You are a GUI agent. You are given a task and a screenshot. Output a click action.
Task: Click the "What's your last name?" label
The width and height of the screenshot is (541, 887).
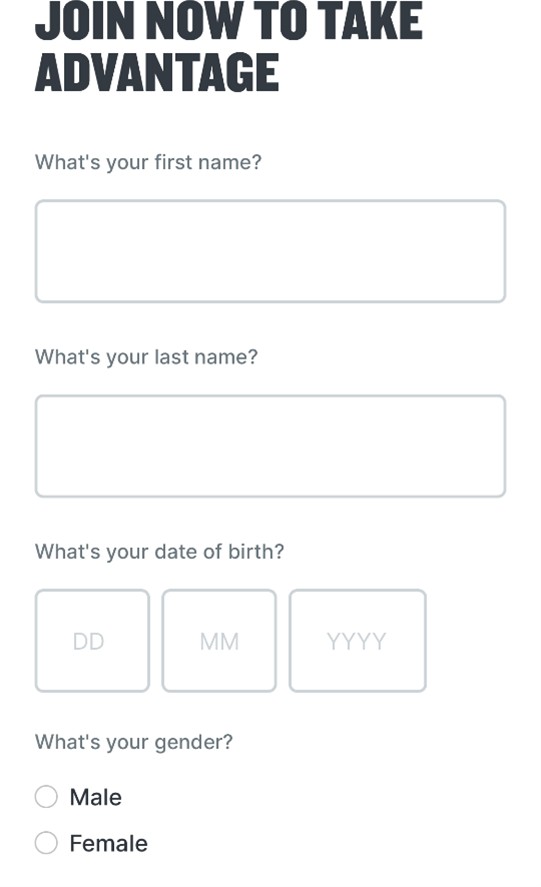coord(146,357)
